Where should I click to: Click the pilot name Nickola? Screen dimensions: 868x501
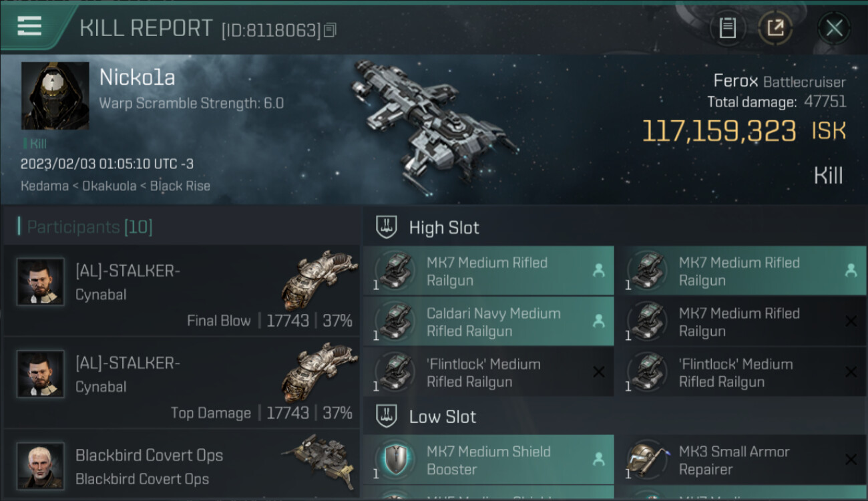coord(137,77)
